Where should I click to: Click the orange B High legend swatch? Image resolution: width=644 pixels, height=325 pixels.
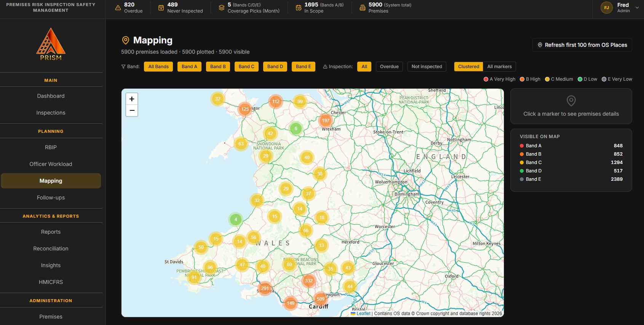(522, 79)
